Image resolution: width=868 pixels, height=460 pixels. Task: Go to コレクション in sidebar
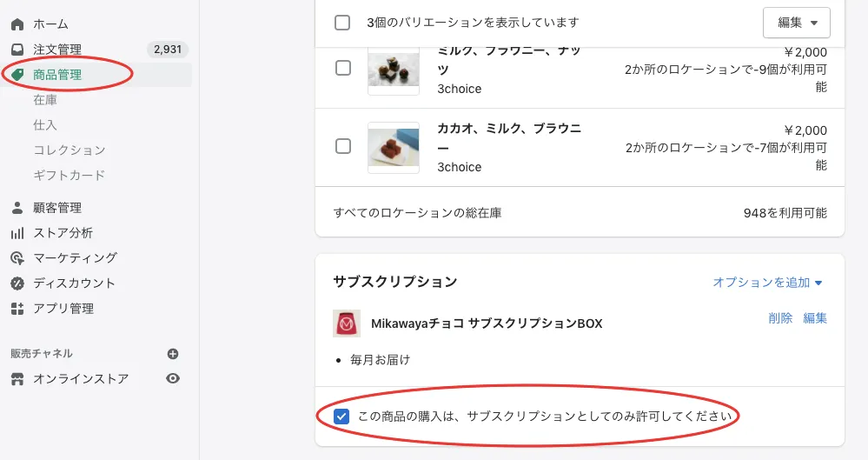(x=70, y=150)
